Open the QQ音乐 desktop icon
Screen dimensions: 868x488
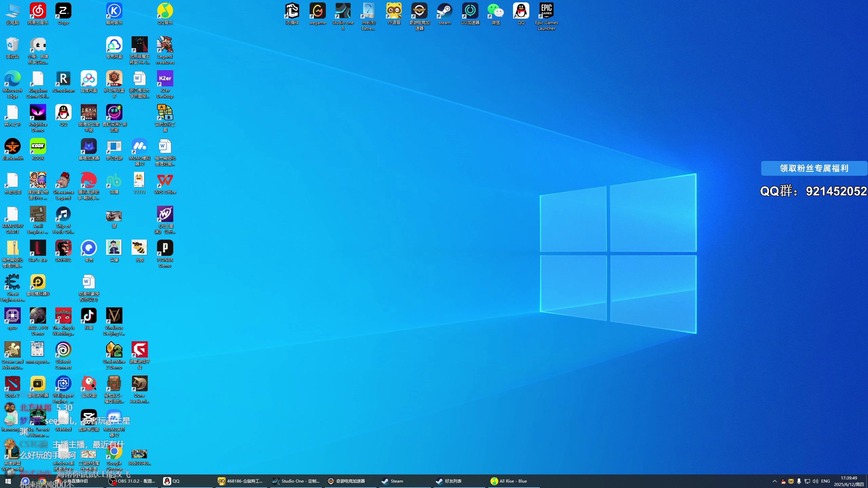pos(165,14)
